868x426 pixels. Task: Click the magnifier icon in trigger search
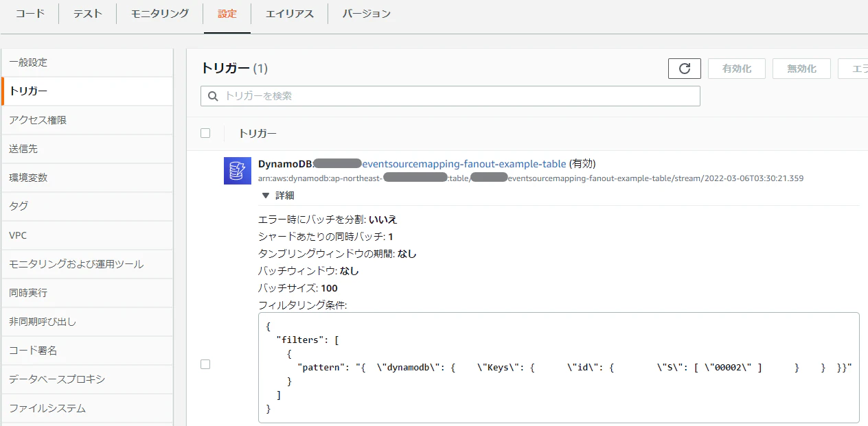coord(213,96)
